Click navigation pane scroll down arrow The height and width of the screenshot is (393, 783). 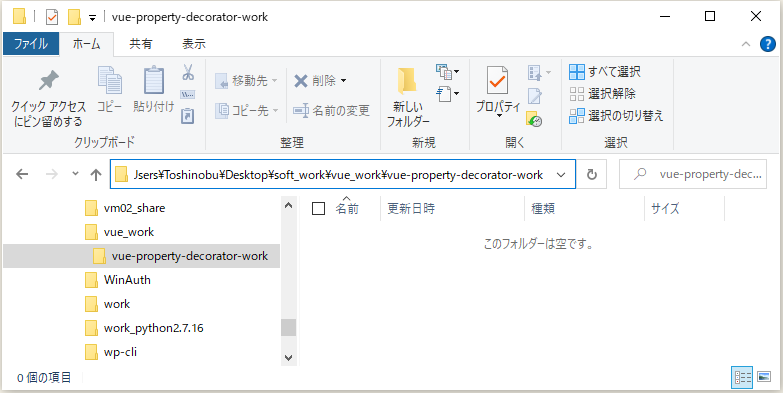click(288, 358)
